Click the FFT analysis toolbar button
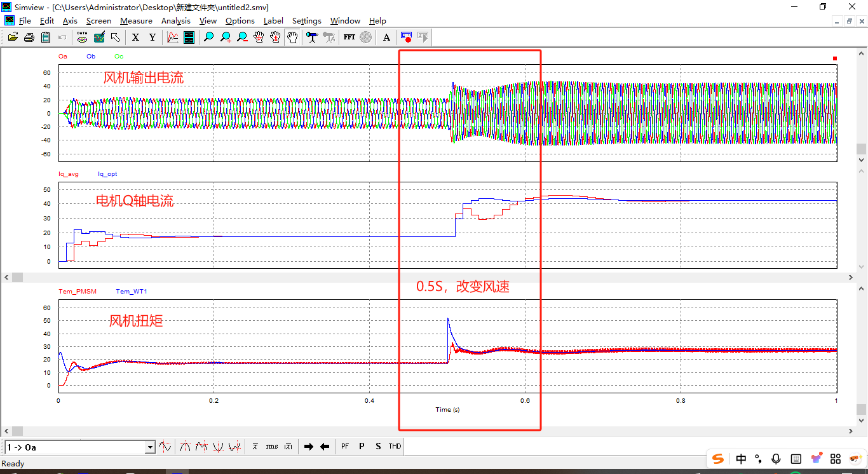 tap(349, 37)
